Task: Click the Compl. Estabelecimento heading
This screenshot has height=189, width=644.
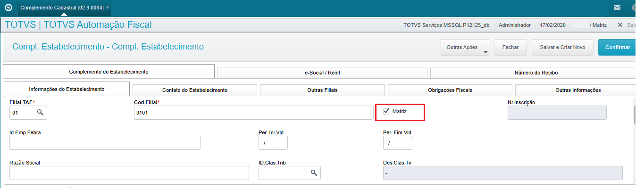Action: (x=108, y=47)
